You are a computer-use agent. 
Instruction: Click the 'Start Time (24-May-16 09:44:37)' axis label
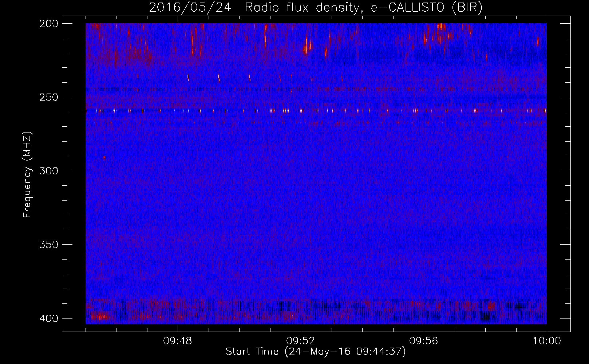pyautogui.click(x=316, y=352)
